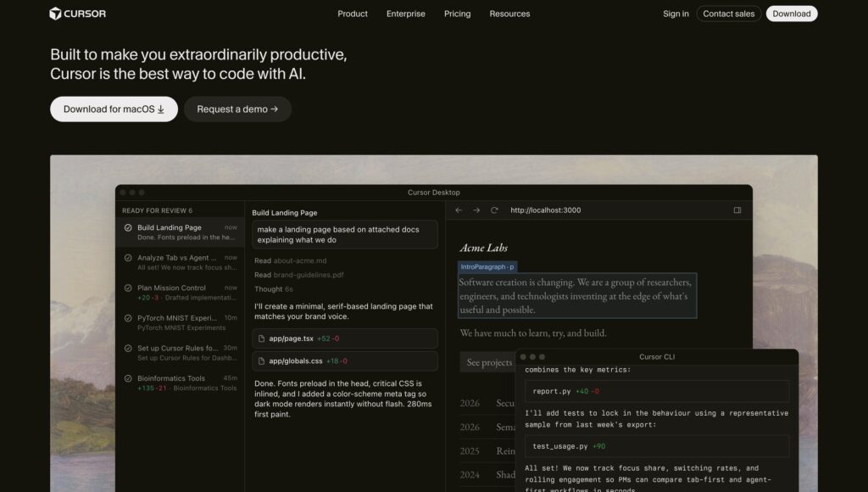Click check icon beside Build Landing Page

tap(128, 227)
